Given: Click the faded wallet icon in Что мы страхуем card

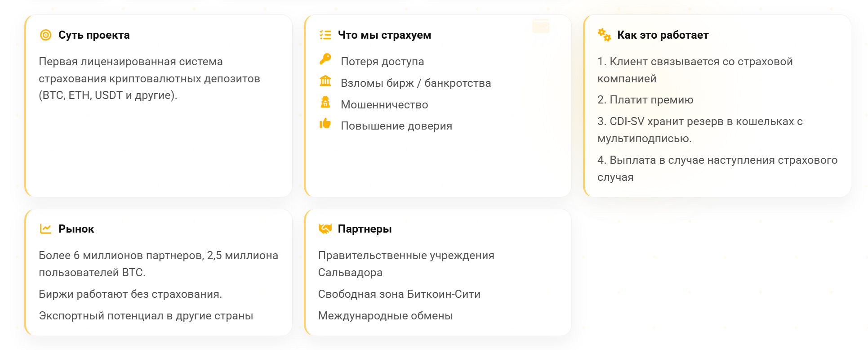Looking at the screenshot, I should coord(541,26).
